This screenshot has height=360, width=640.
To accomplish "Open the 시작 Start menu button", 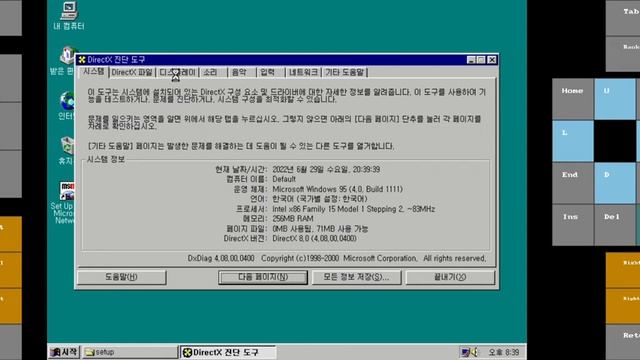I will 64,352.
